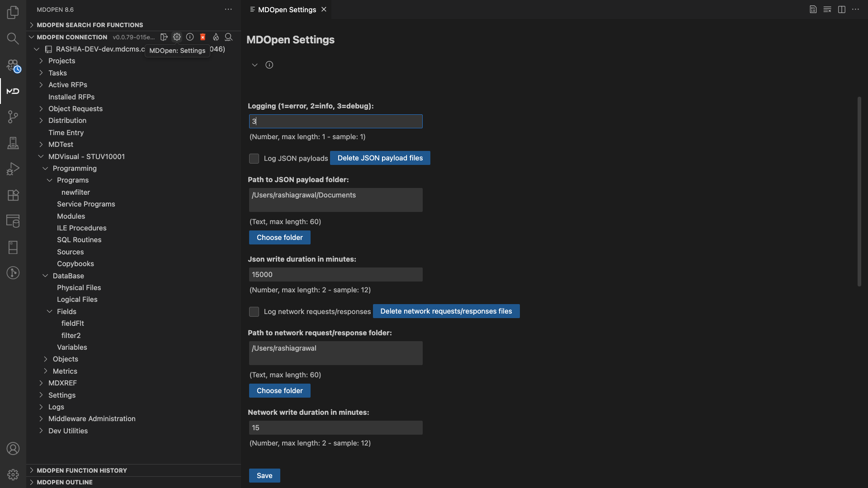This screenshot has width=868, height=488.
Task: Collapse the DataBase tree node
Action: pos(45,276)
